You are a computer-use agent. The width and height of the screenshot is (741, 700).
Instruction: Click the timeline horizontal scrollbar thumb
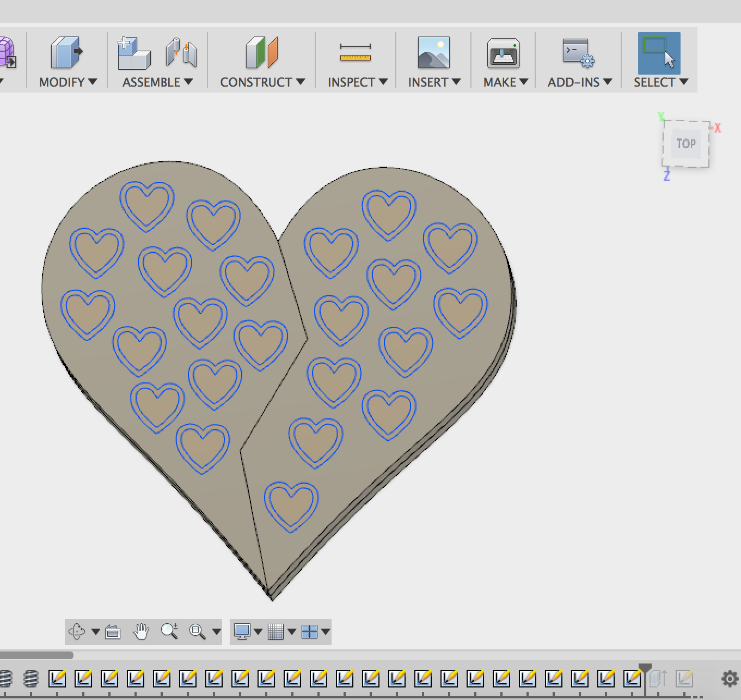(36, 655)
